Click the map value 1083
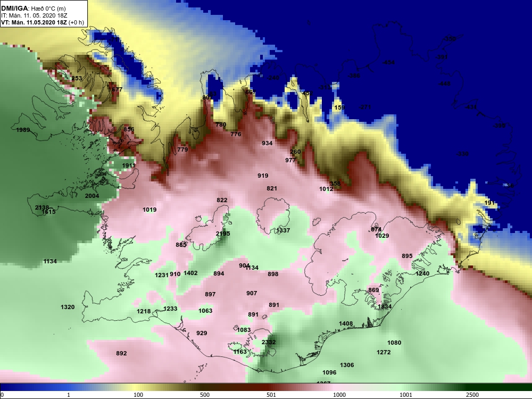This screenshot has width=532, height=399. point(244,330)
